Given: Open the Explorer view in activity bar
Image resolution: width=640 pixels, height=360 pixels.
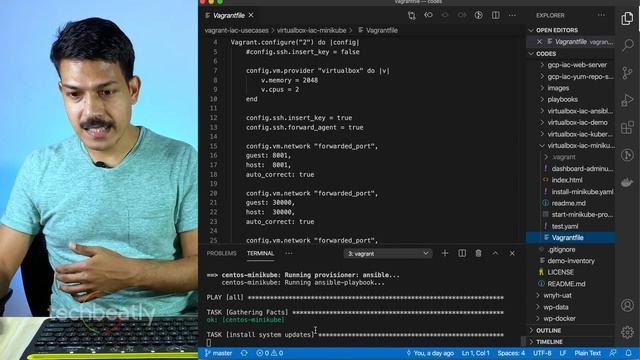Looking at the screenshot, I should click(x=627, y=18).
